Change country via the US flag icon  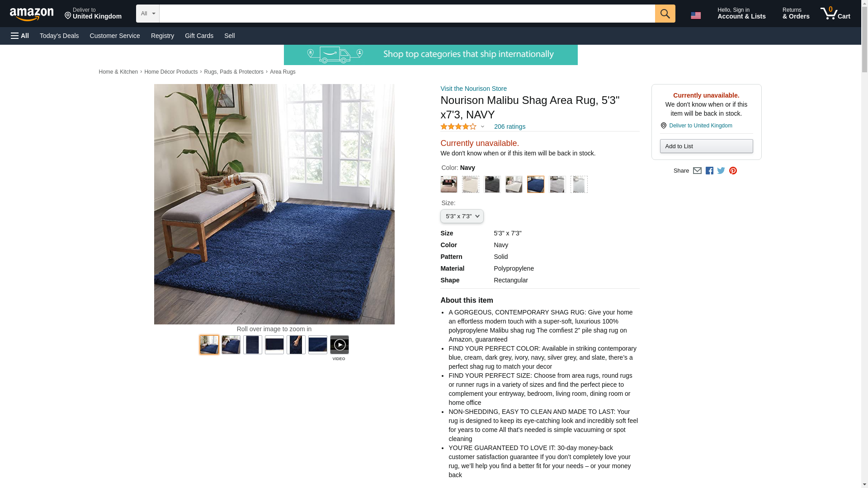696,15
